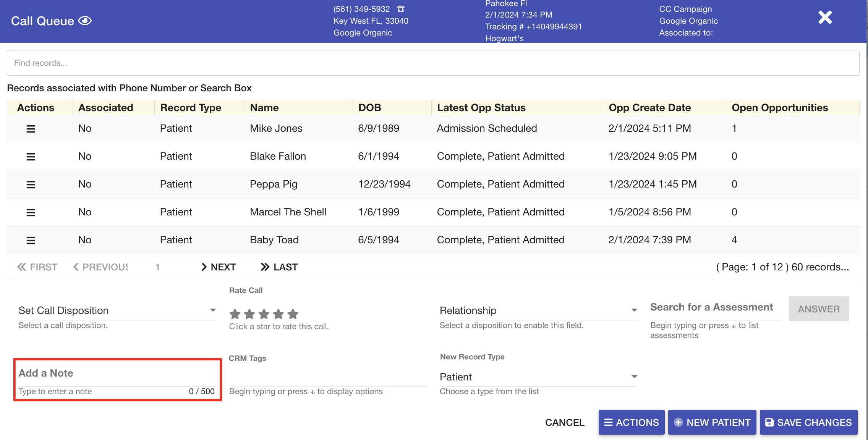Click the phone icon beside caller number
868x440 pixels.
click(x=400, y=9)
